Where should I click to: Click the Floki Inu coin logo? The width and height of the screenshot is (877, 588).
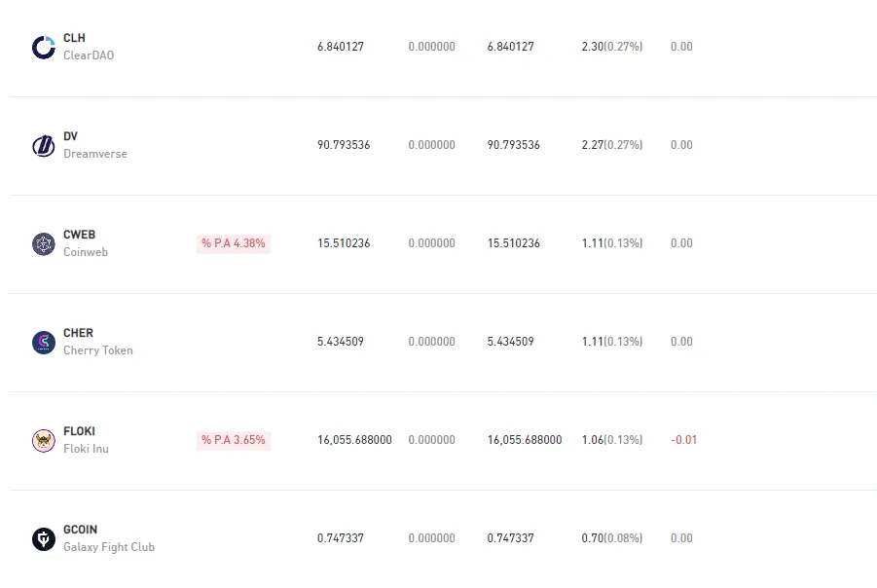[x=44, y=441]
